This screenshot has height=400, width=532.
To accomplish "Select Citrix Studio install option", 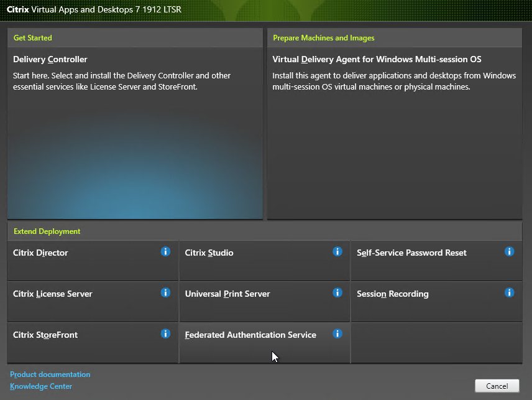I will click(x=209, y=253).
